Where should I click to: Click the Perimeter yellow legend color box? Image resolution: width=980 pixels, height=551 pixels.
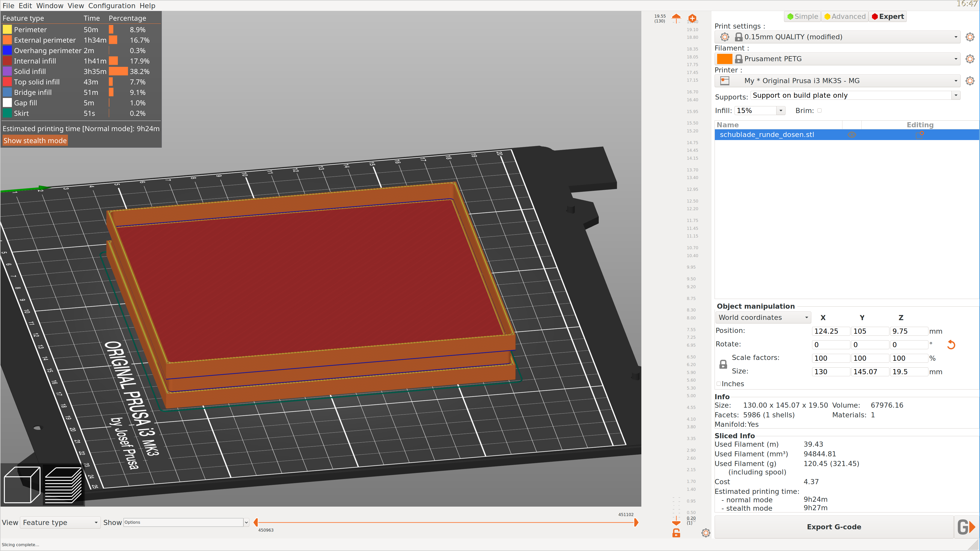tap(7, 30)
